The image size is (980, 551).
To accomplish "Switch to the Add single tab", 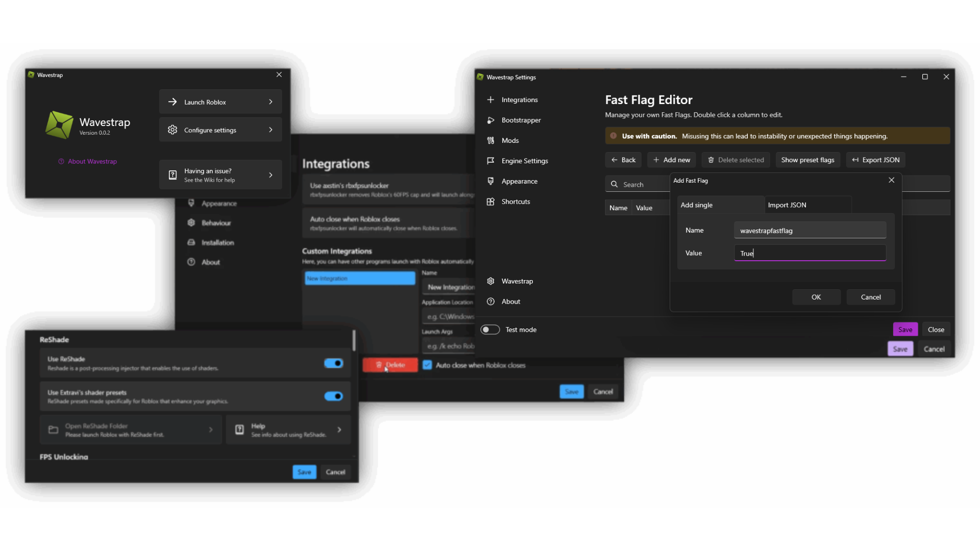I will 720,205.
